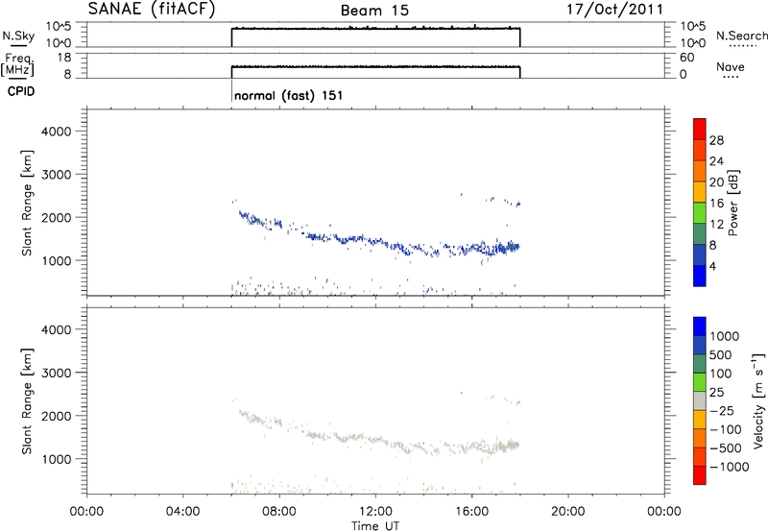This screenshot has width=768, height=532.
Task: Click the '1000' tick on velocity colorbar
Action: [725, 336]
